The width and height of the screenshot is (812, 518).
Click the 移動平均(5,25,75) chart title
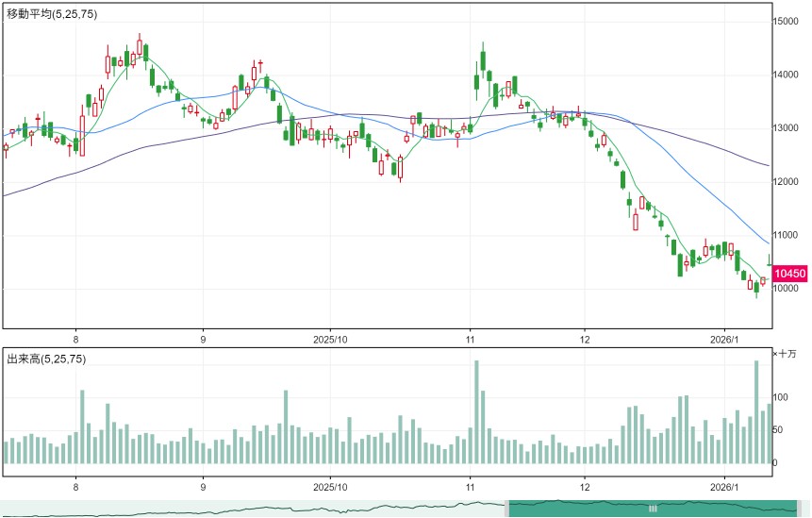52,14
